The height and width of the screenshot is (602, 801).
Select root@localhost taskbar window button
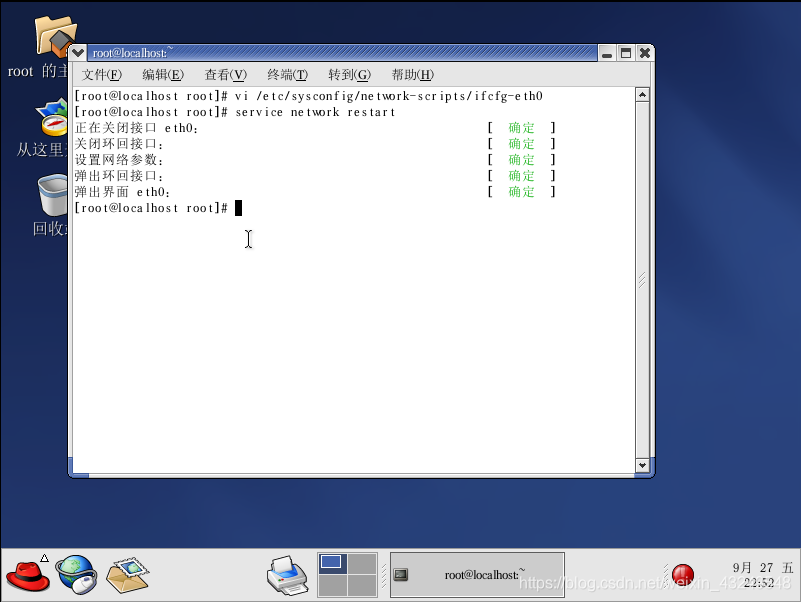(x=477, y=575)
